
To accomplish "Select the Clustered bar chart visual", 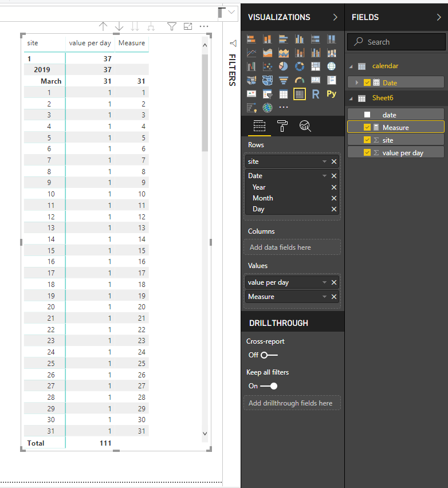I will click(x=284, y=39).
